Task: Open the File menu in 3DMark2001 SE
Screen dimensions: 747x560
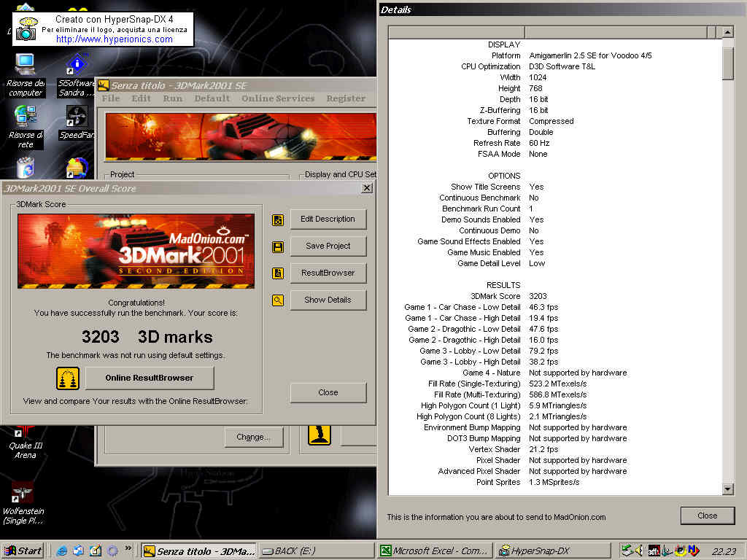Action: pyautogui.click(x=111, y=98)
